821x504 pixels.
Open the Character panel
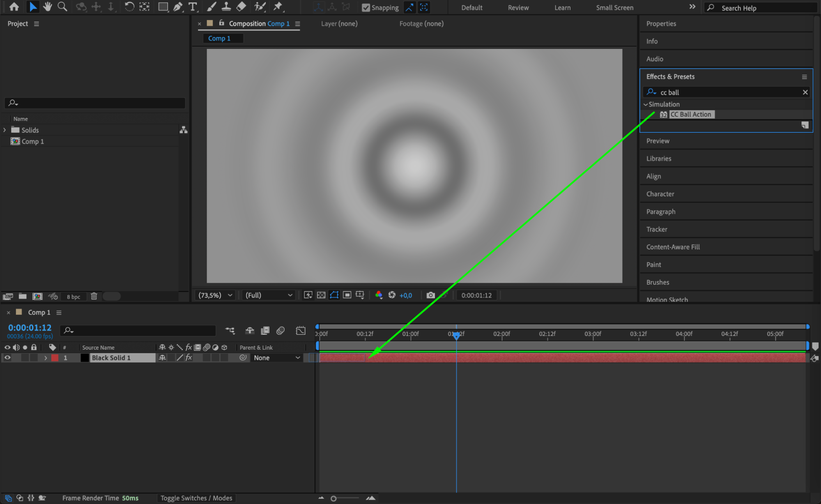tap(660, 194)
